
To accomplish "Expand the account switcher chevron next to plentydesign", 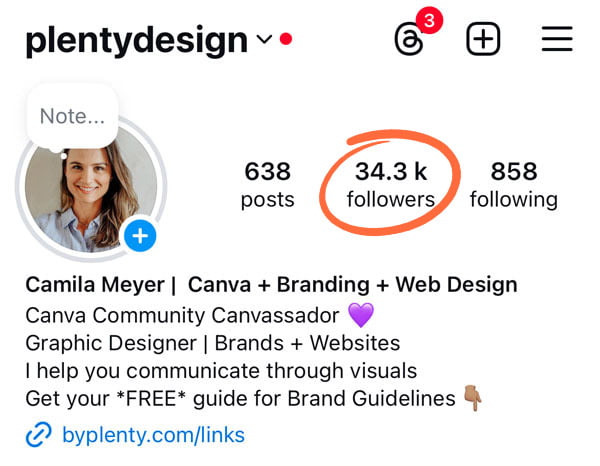I will 264,39.
